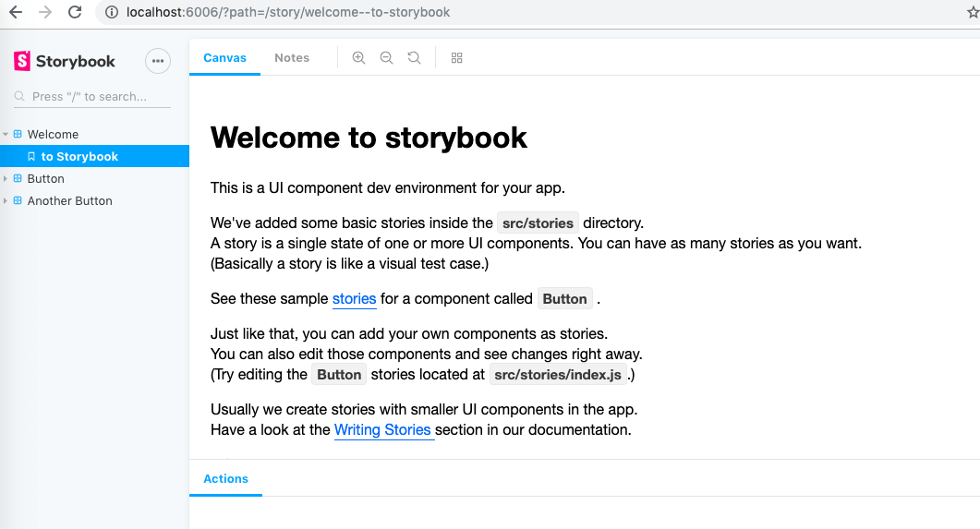Click the localhost URL address bar
This screenshot has height=529, width=980.
point(288,12)
